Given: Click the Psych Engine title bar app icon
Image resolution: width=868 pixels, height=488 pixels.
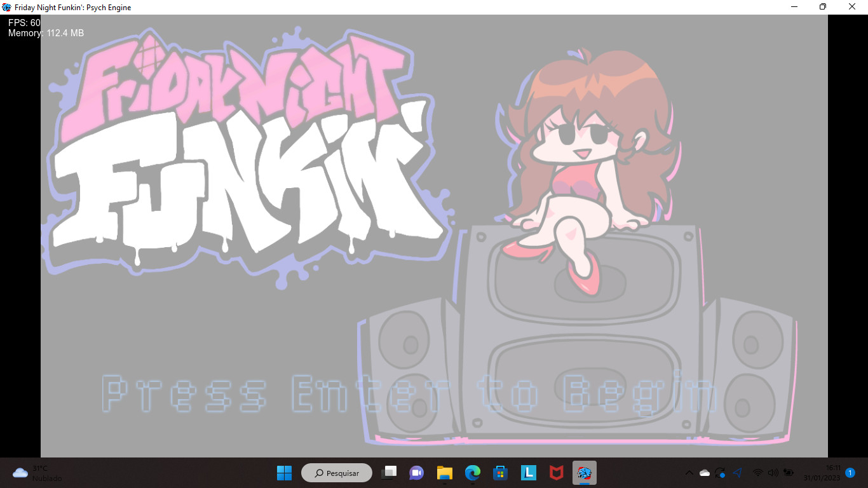Looking at the screenshot, I should 6,7.
